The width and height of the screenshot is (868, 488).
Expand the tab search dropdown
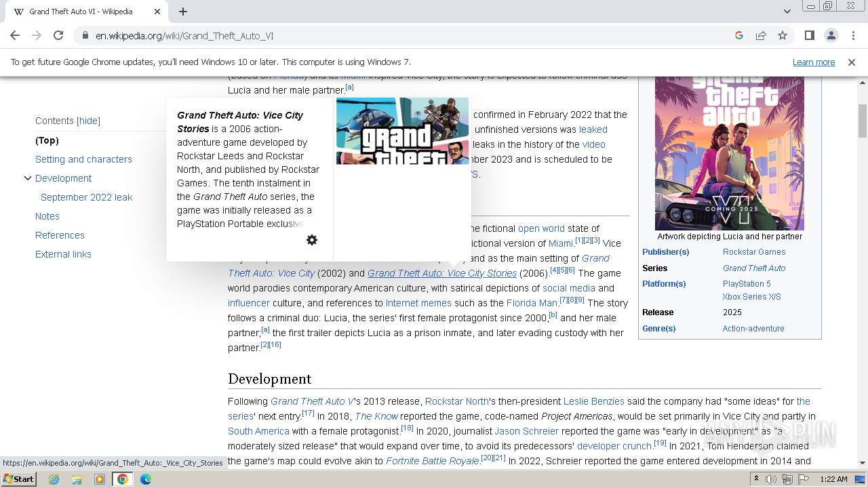(787, 12)
